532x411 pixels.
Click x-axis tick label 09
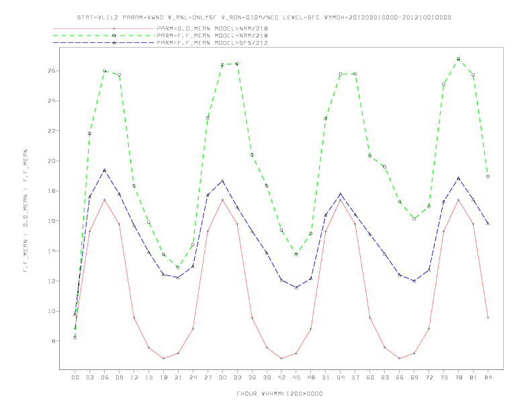click(119, 377)
